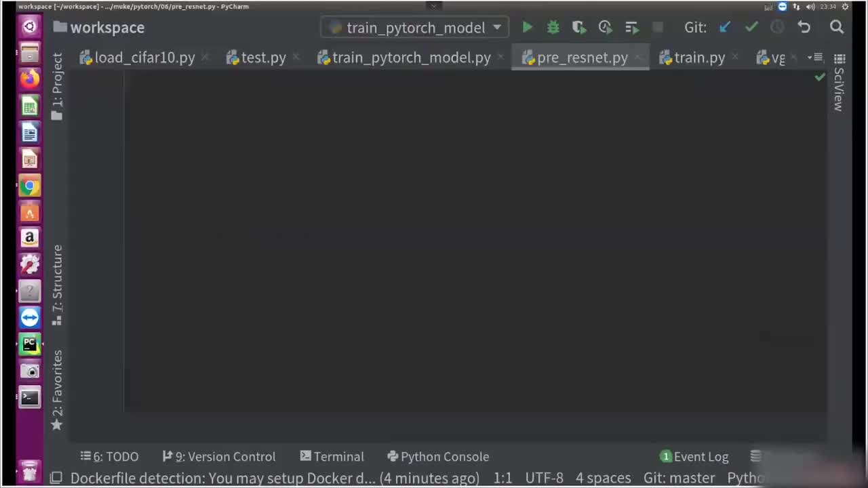Launch the profiler run icon
This screenshot has height=488, width=868.
pyautogui.click(x=605, y=28)
